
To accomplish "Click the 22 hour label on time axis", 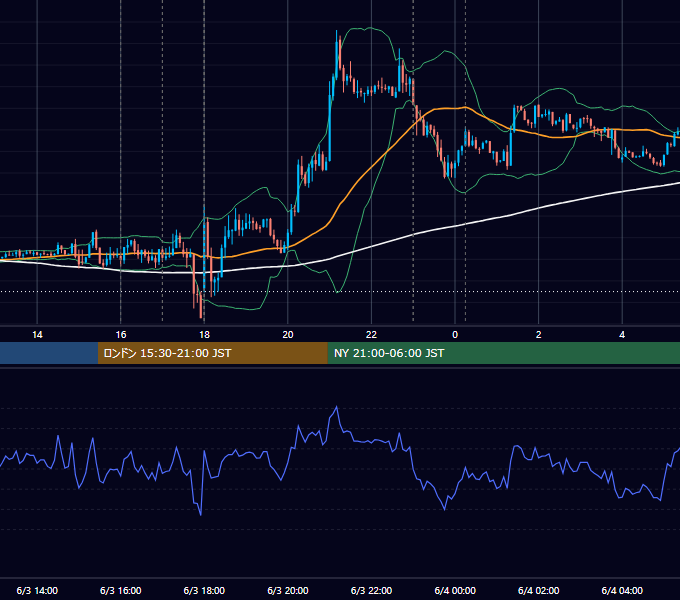I will tap(371, 335).
